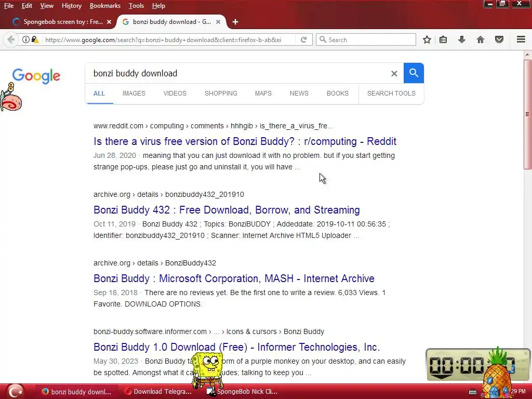Click the Gary snail screen toy
Screen dimensions: 532x399
(11, 97)
